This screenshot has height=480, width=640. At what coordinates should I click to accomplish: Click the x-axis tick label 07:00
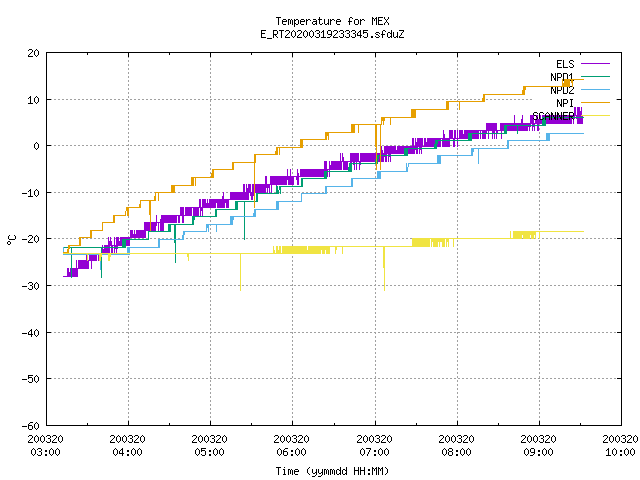pyautogui.click(x=374, y=452)
